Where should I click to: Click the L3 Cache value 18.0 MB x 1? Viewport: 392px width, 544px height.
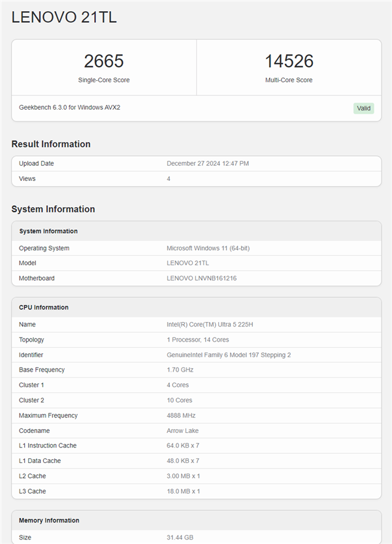coord(184,491)
